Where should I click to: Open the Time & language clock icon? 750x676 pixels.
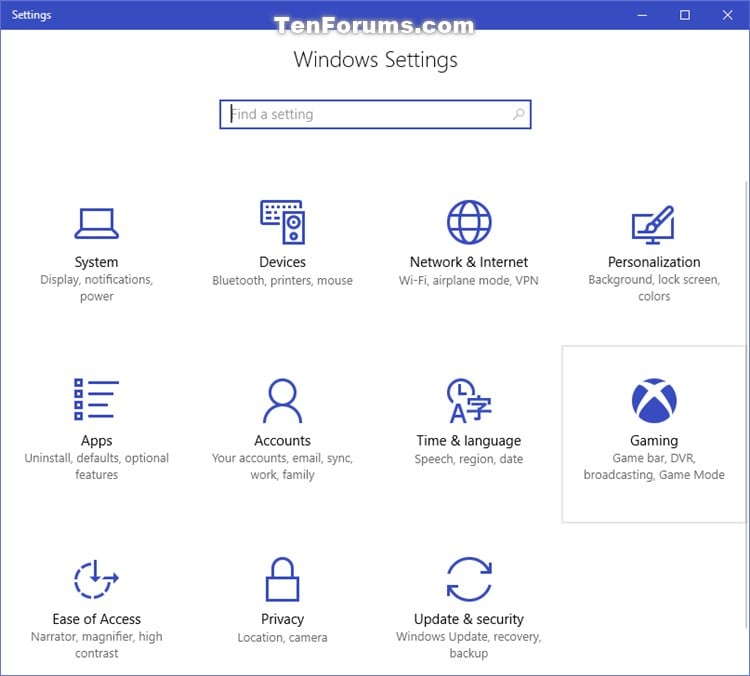pos(469,400)
